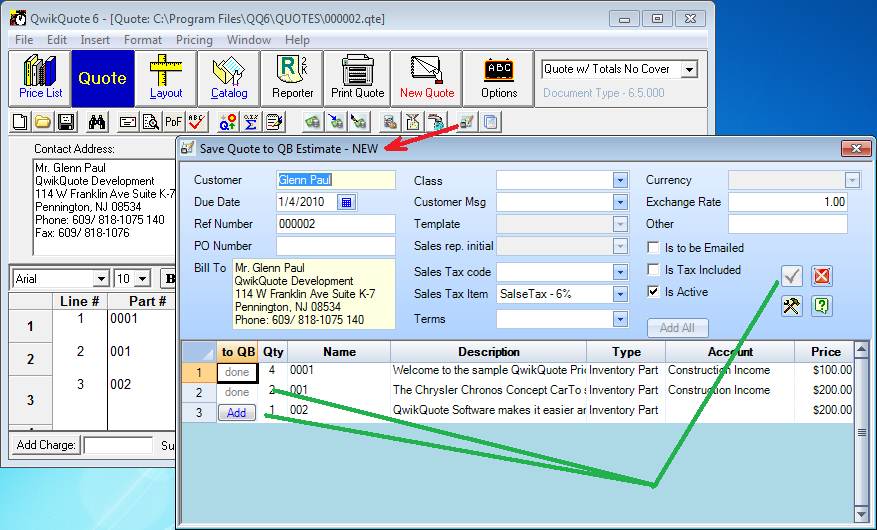Open settings via hammer tools icon
This screenshot has width=877, height=530.
pyautogui.click(x=792, y=306)
